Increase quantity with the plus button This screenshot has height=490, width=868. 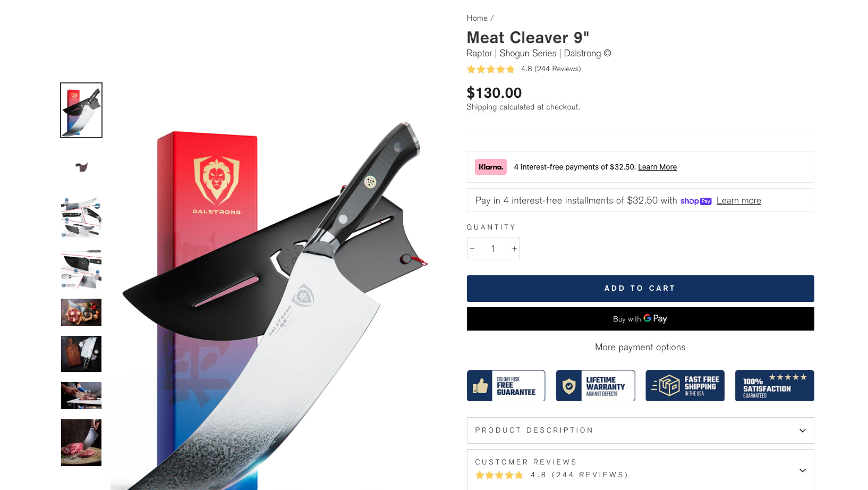click(x=514, y=249)
